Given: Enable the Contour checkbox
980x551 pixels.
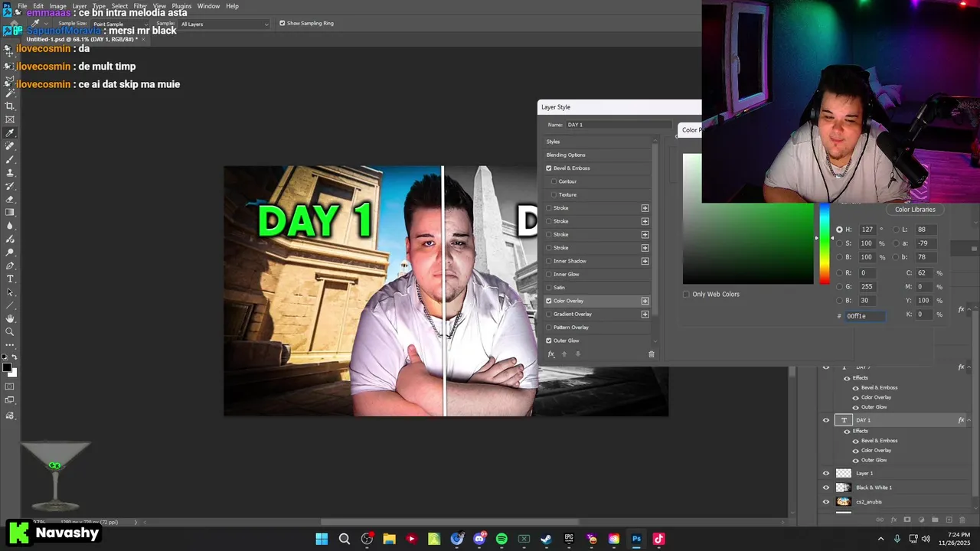Looking at the screenshot, I should click(554, 181).
